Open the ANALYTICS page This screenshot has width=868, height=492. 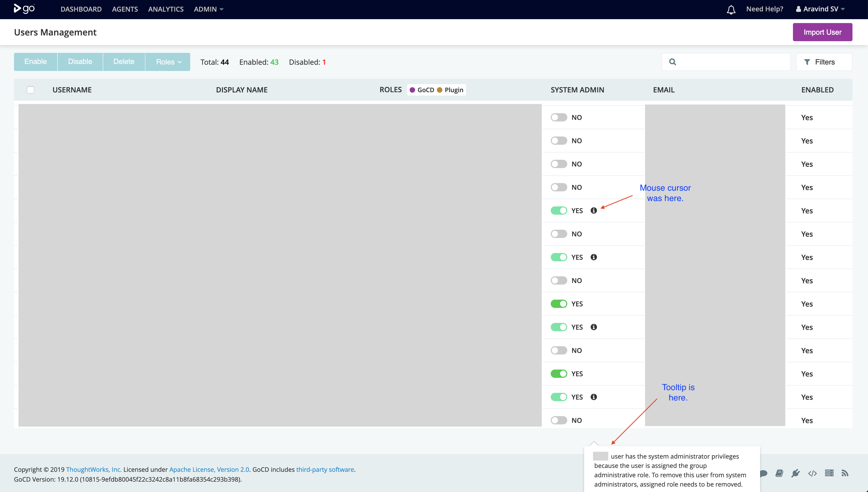click(x=166, y=10)
